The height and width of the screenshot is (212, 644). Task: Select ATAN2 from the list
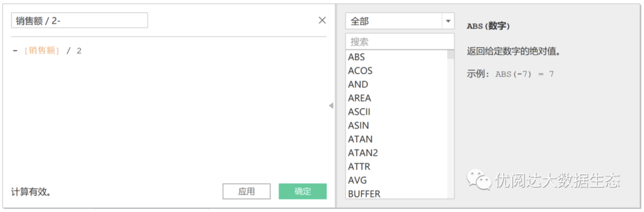point(363,153)
